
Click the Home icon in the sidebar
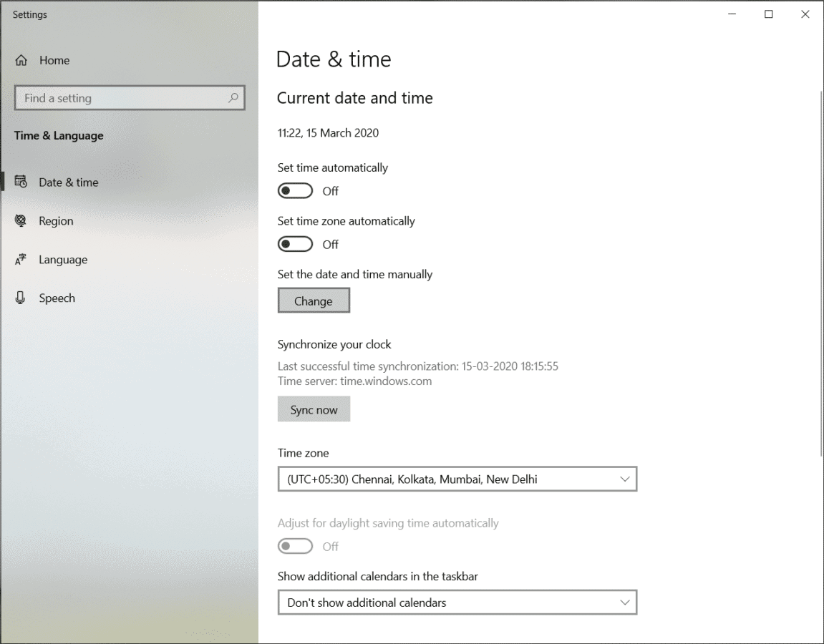coord(21,60)
